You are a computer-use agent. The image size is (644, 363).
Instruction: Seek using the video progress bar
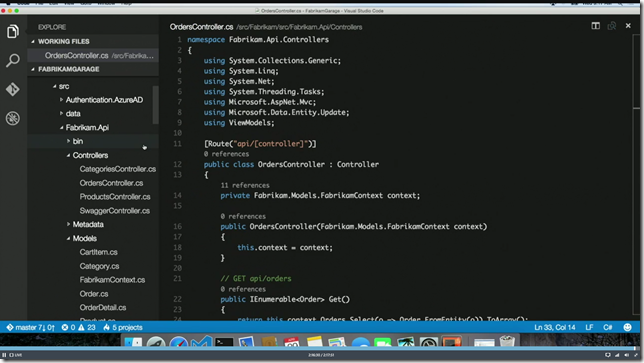[320, 349]
